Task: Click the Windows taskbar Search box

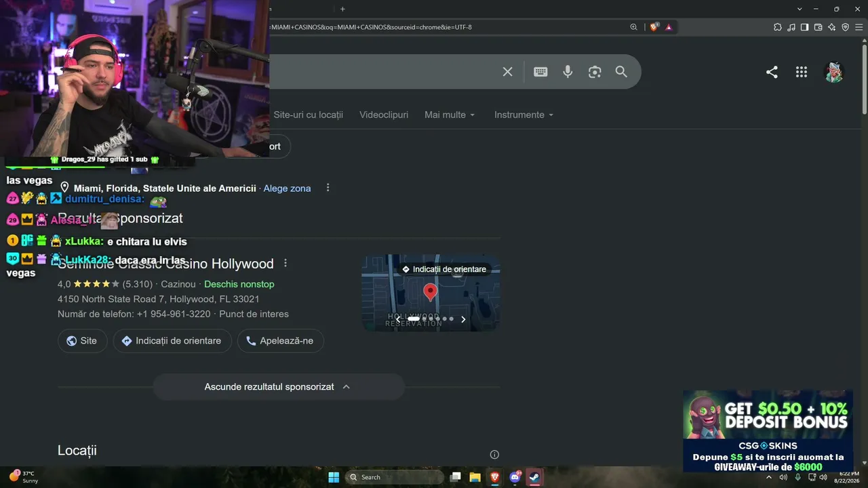Action: tap(395, 477)
